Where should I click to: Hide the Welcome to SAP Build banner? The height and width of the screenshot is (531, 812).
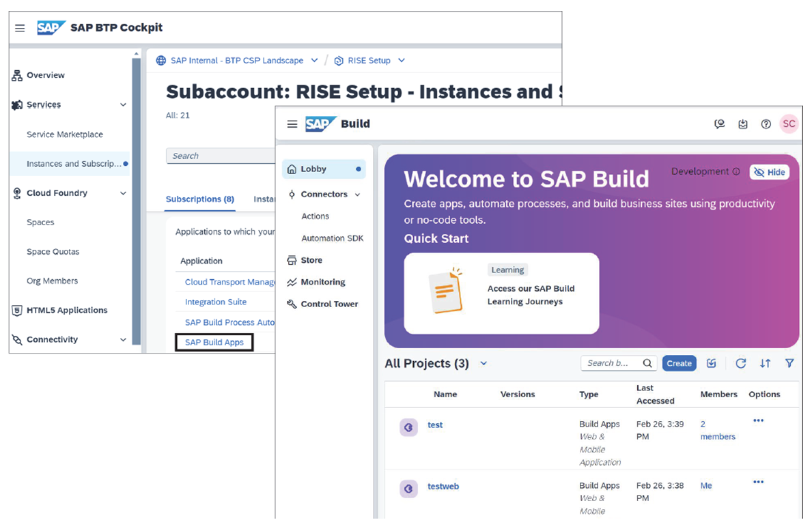coord(769,172)
